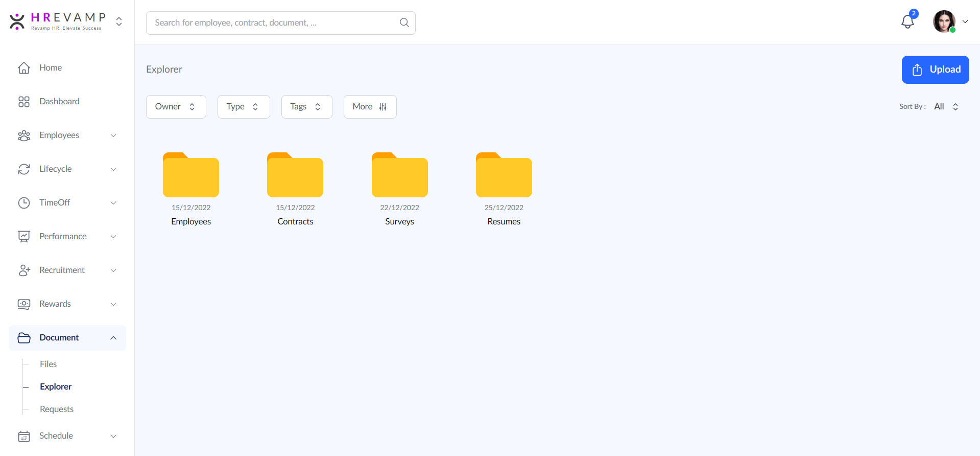Open Requests in the sidebar
This screenshot has width=980, height=456.
[x=57, y=409]
